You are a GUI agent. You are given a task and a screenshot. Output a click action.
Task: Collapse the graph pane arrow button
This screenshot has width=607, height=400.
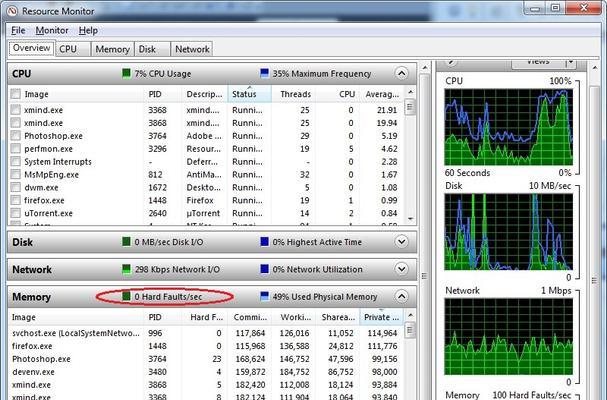point(451,63)
